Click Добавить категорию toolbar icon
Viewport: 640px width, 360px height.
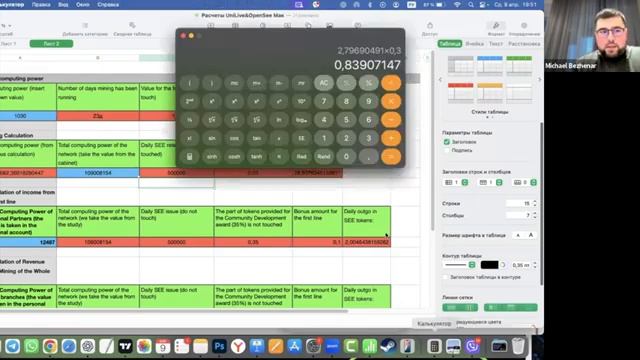pyautogui.click(x=85, y=26)
